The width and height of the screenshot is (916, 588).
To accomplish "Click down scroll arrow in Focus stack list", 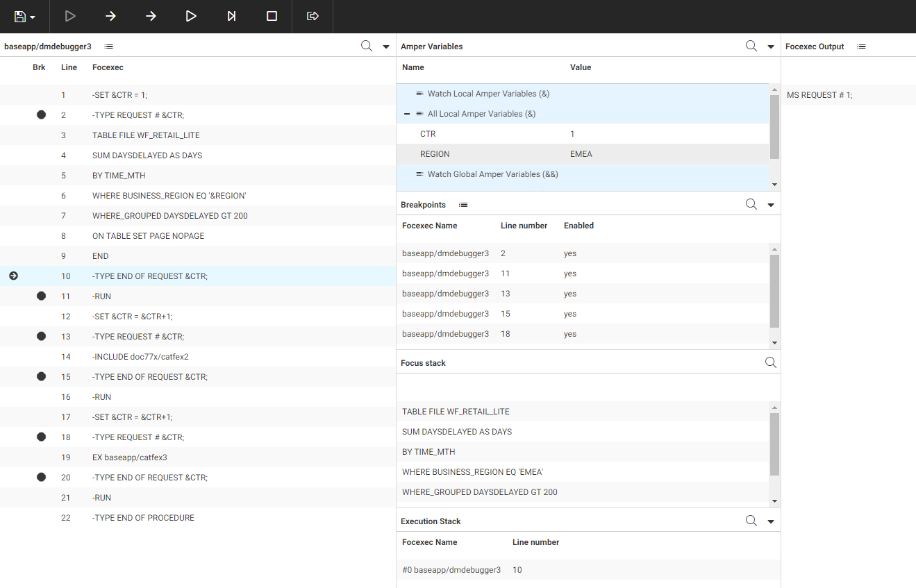I will (775, 501).
